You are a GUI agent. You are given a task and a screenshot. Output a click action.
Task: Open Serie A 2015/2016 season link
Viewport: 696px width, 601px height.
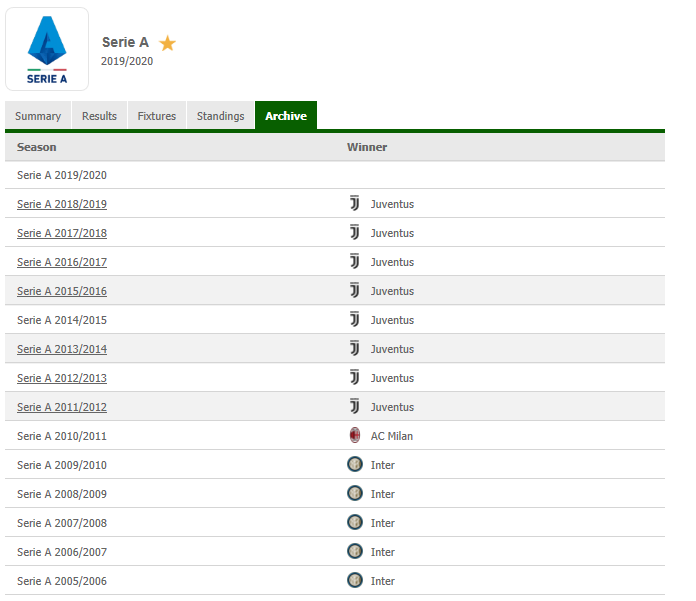tap(62, 291)
